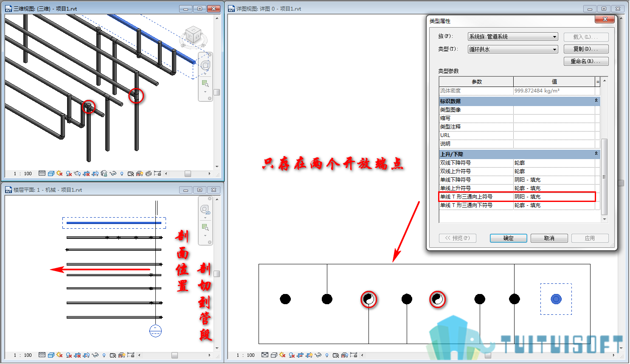Collapse the 标识数据 section
This screenshot has width=630, height=364.
tap(596, 101)
